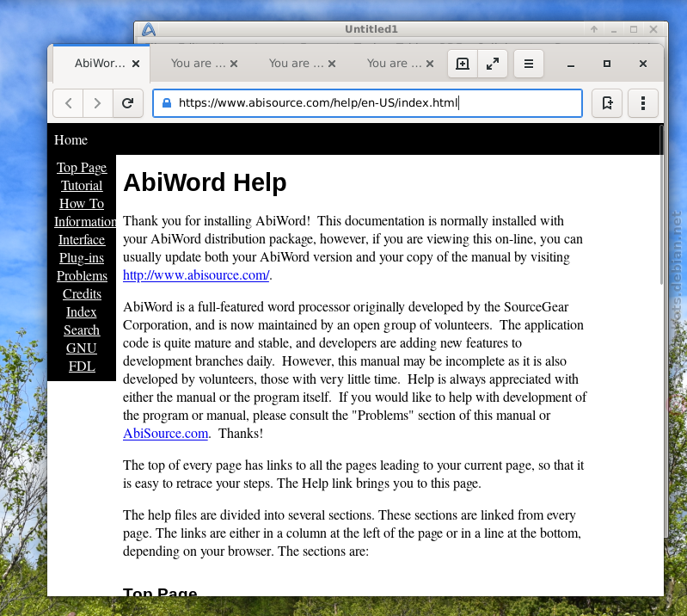687x616 pixels.
Task: Click the URL address field
Action: point(367,103)
